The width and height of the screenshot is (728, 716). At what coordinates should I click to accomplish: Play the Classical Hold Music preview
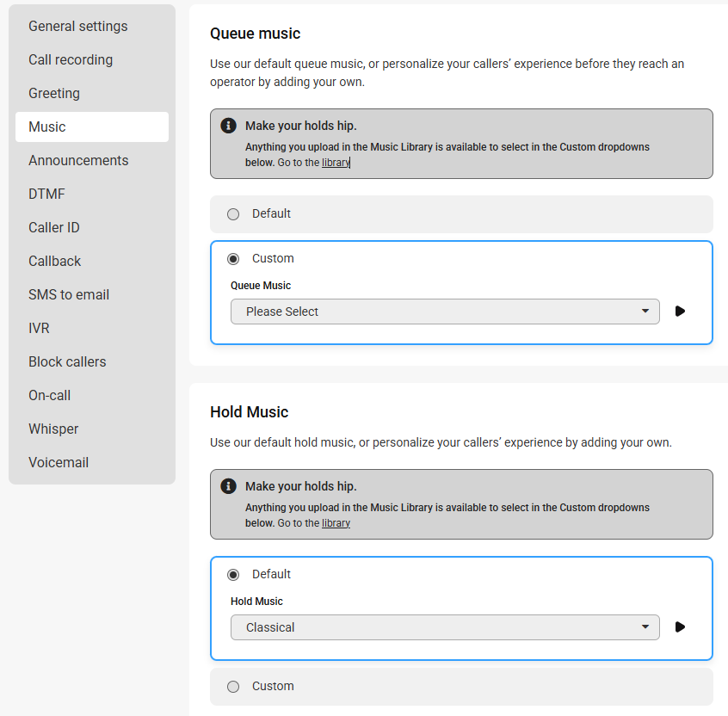point(680,626)
